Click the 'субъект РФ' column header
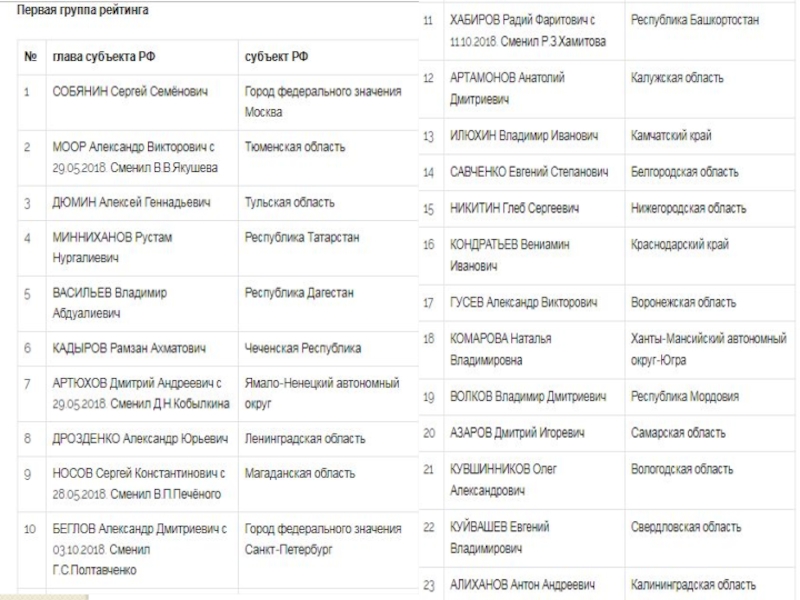 [x=277, y=57]
